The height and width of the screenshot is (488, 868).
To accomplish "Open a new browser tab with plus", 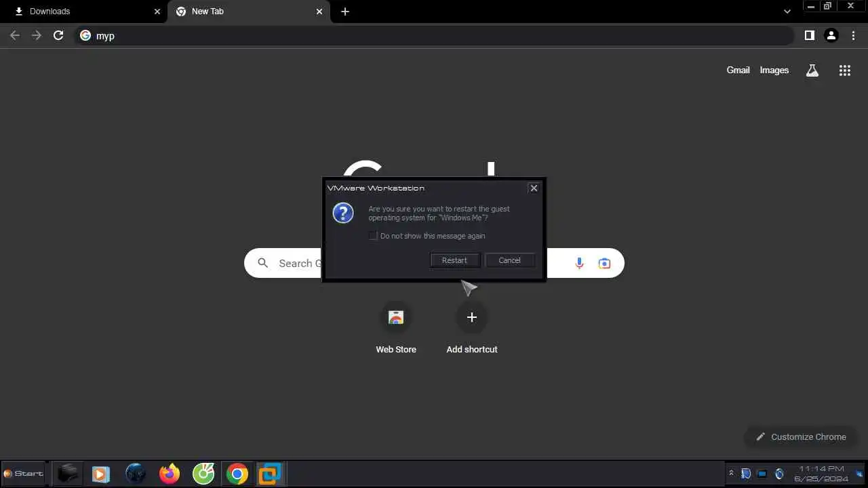I will pos(345,12).
